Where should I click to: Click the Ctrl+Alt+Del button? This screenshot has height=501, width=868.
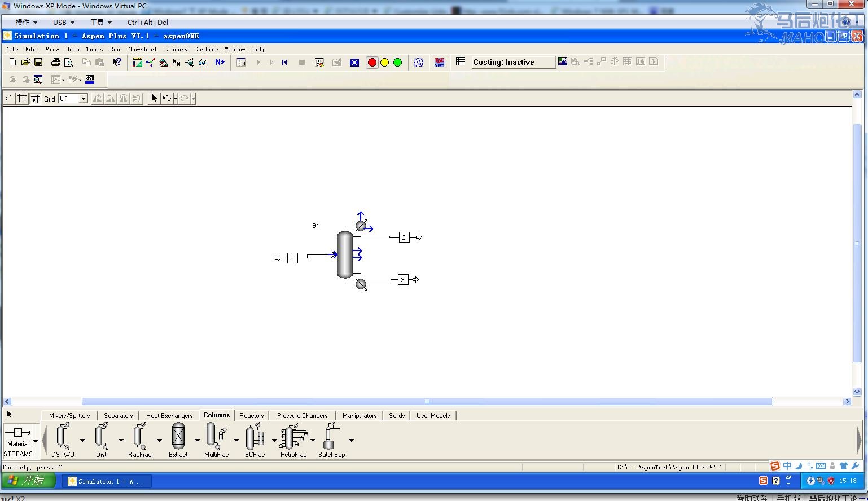point(148,22)
